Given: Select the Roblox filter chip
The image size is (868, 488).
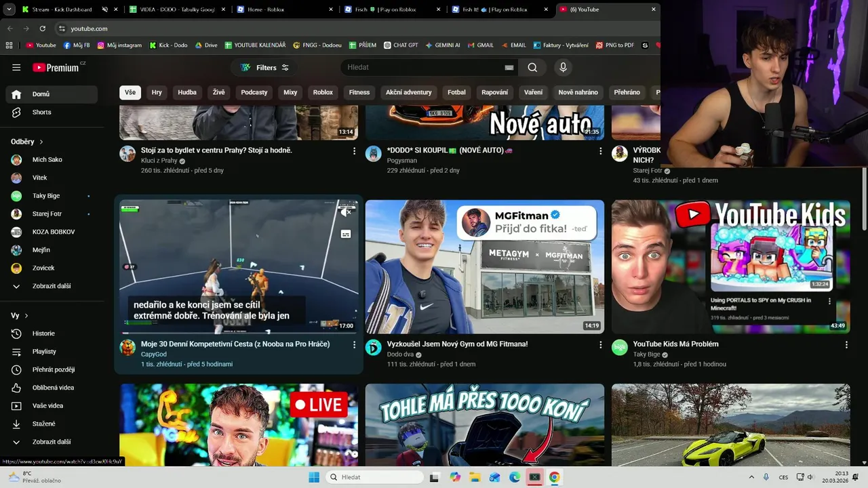Looking at the screenshot, I should coord(323,92).
